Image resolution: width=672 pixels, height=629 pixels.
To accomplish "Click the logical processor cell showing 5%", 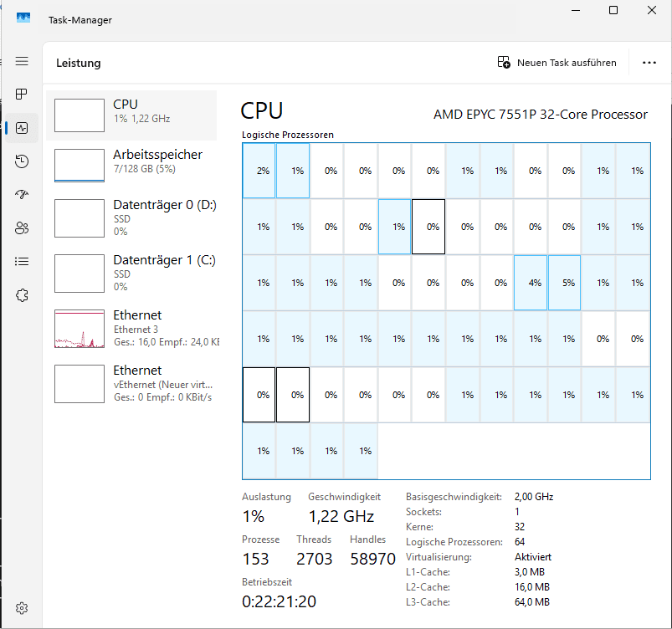I will [564, 283].
